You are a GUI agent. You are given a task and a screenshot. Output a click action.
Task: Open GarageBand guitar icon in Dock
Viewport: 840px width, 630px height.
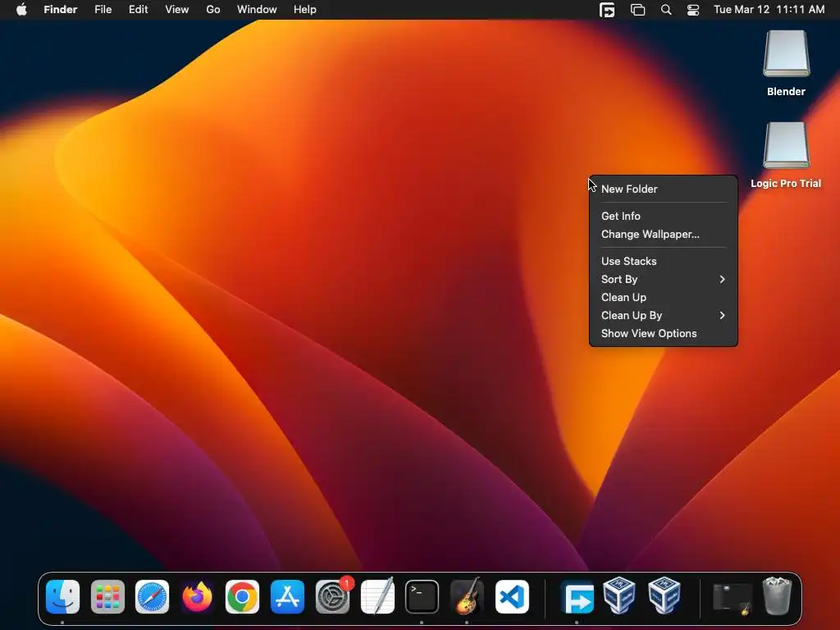(467, 596)
